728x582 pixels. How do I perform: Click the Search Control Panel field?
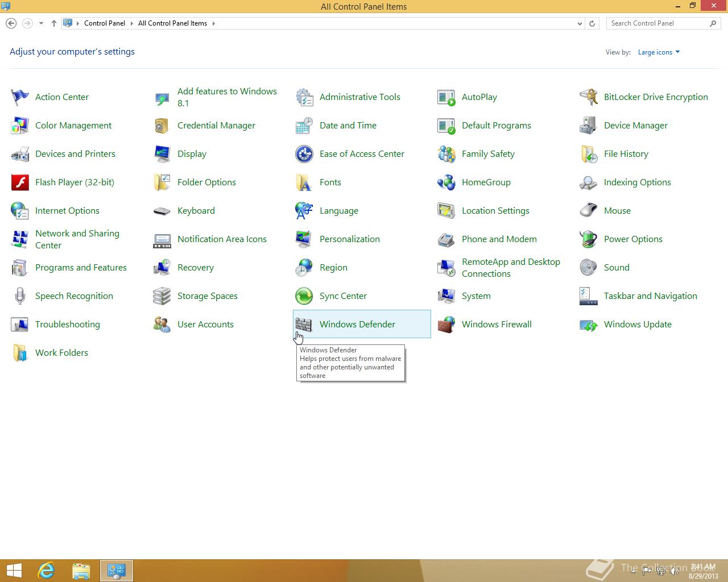(664, 23)
